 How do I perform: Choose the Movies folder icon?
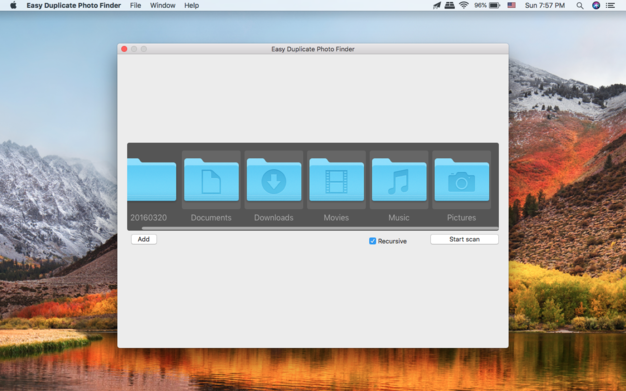point(337,180)
